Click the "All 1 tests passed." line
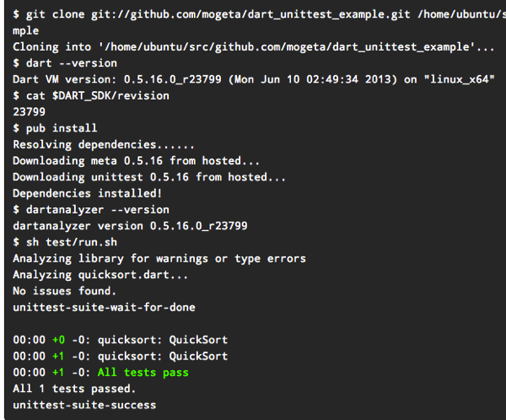Image resolution: width=506 pixels, height=420 pixels. pos(74,389)
